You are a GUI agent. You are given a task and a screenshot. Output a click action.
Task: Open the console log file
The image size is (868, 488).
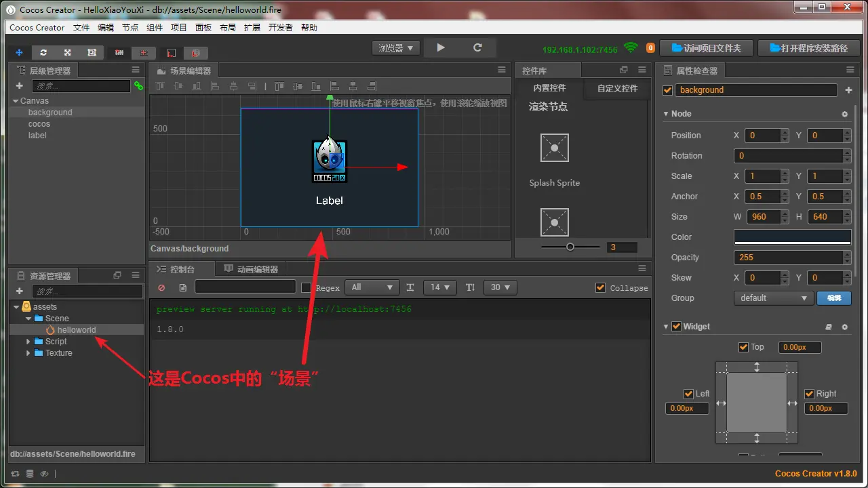(x=182, y=287)
